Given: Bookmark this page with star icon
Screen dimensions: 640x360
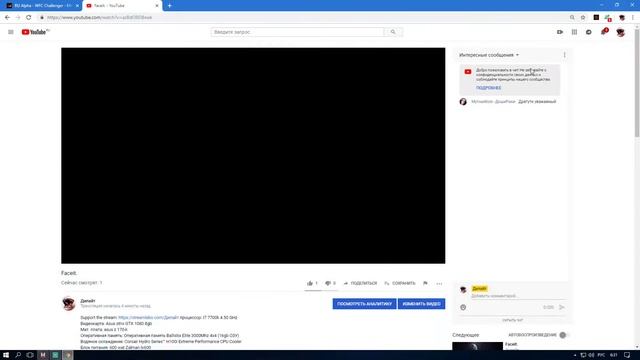Looking at the screenshot, I should 583,18.
